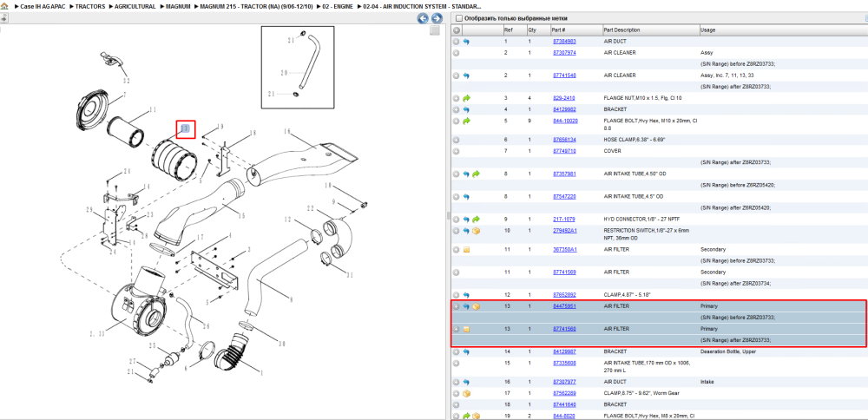
Task: Click the gray circle for cover 87749710
Action: click(x=457, y=151)
